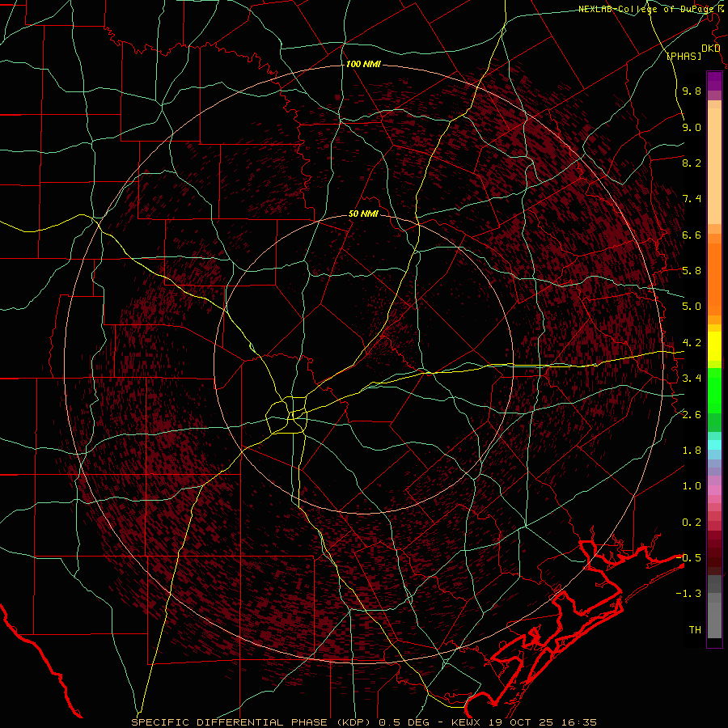The height and width of the screenshot is (728, 728).
Task: Click the 6.6 value on the scale
Action: [692, 235]
